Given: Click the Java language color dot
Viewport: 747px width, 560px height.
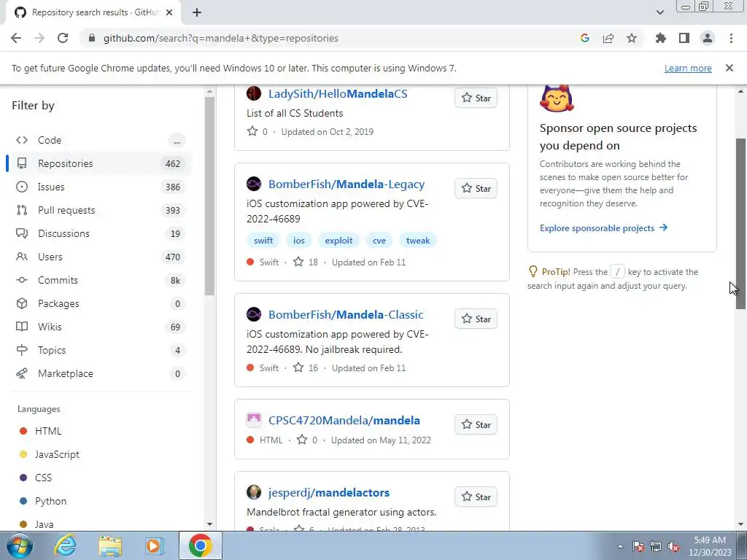Looking at the screenshot, I should pos(23,524).
